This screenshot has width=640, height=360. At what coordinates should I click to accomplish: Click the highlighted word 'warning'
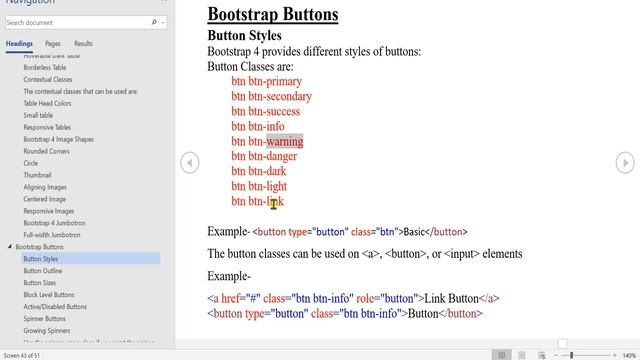tap(285, 141)
